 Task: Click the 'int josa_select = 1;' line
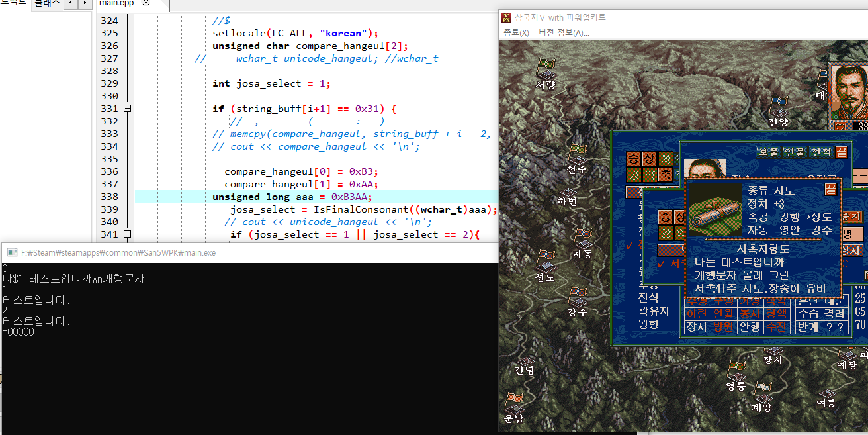point(271,83)
